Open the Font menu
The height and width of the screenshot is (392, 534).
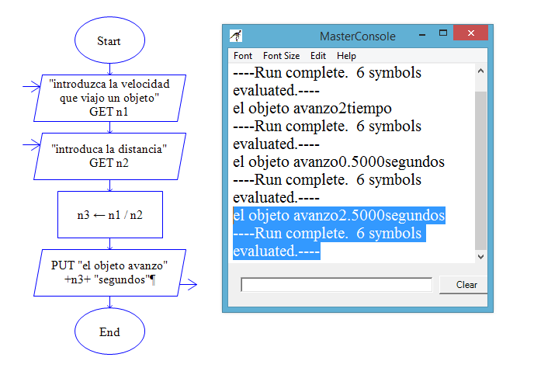point(243,56)
